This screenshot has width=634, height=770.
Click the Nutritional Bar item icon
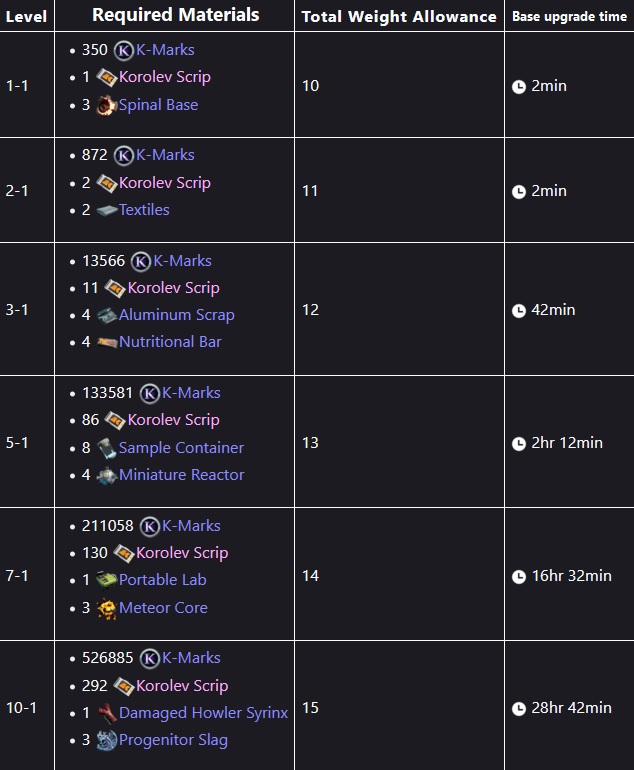click(107, 342)
